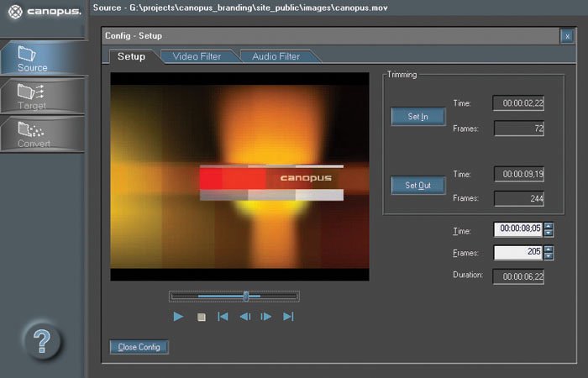Click the round help question mark button
The image size is (588, 378).
pos(42,340)
